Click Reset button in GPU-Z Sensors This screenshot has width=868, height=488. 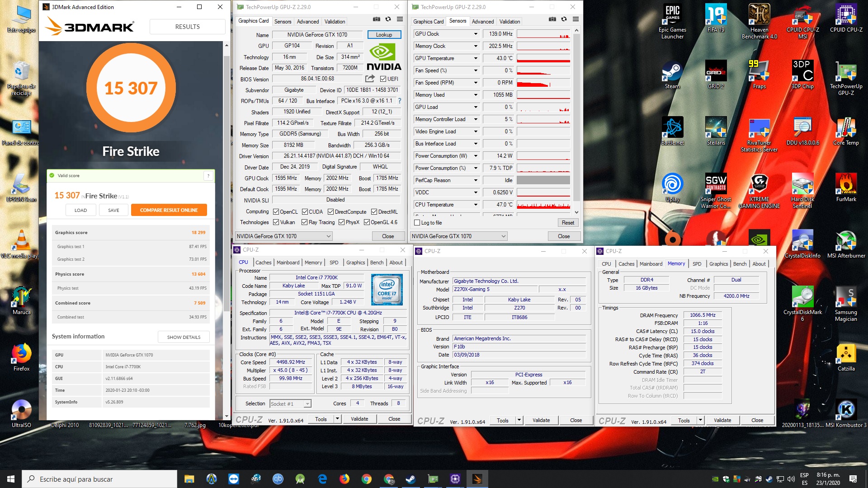point(568,223)
